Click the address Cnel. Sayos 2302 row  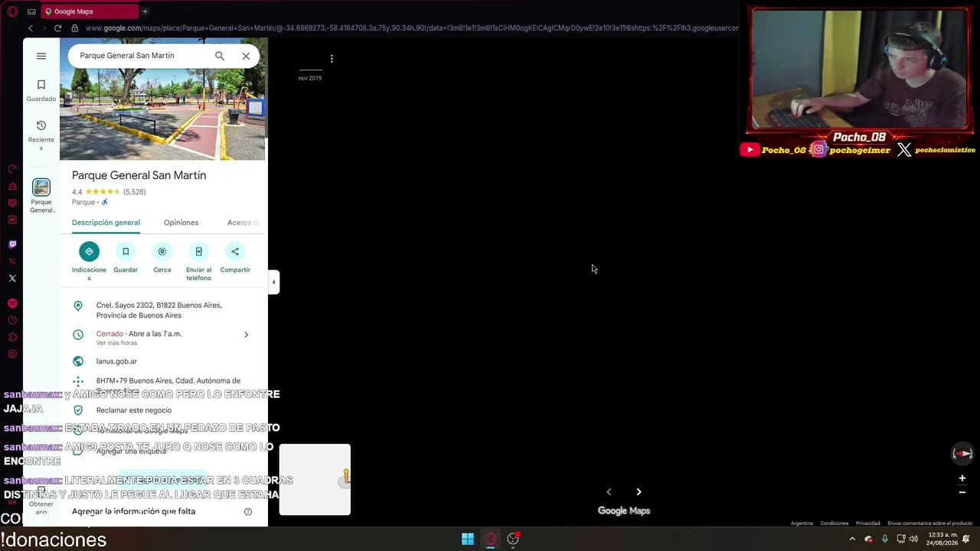pyautogui.click(x=164, y=310)
